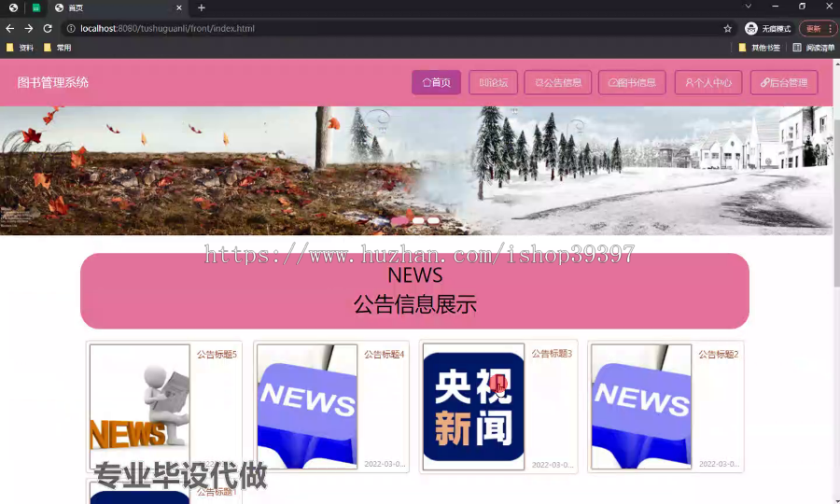Bookmark this page with star icon

[x=727, y=28]
